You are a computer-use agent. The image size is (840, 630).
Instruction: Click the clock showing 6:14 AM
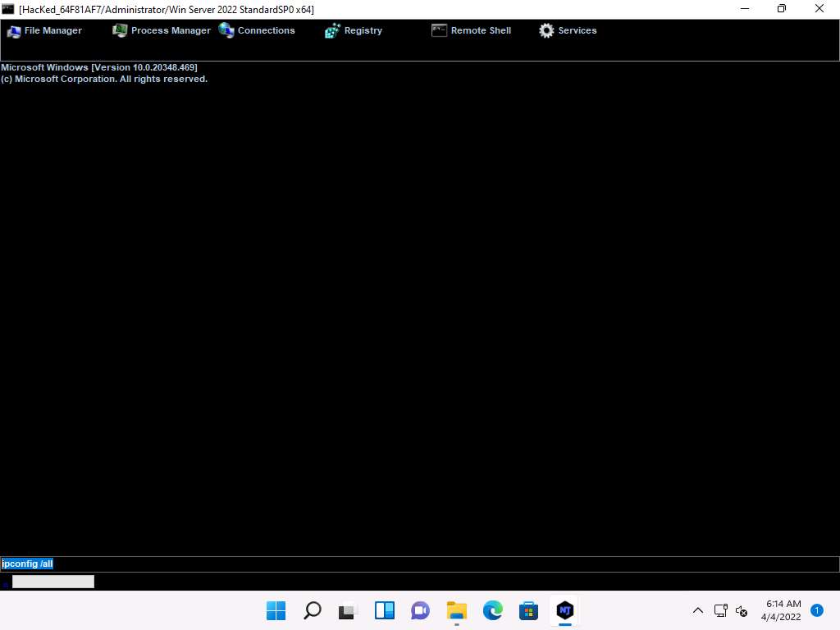click(x=783, y=610)
